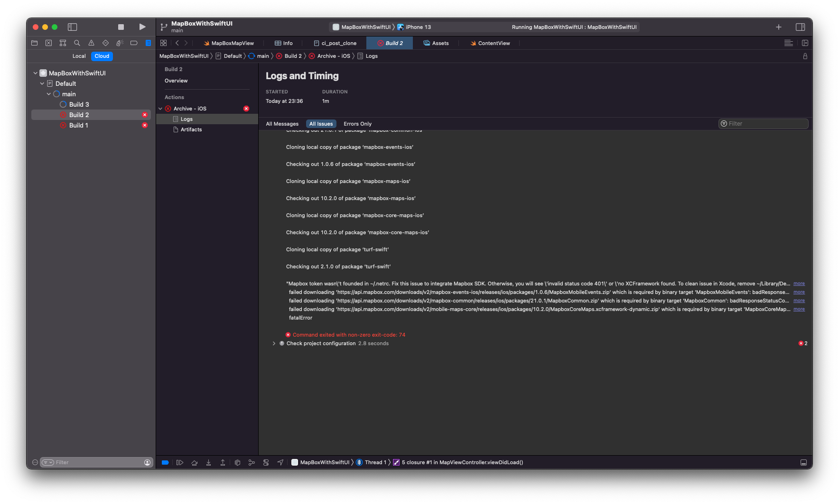Switch to the Info tab
The width and height of the screenshot is (839, 504).
pos(284,43)
